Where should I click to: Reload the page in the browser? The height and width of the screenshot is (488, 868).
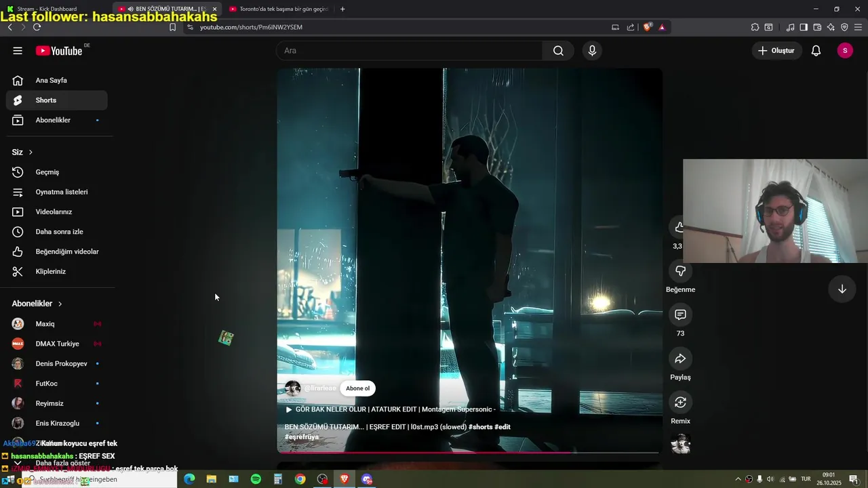coord(37,27)
